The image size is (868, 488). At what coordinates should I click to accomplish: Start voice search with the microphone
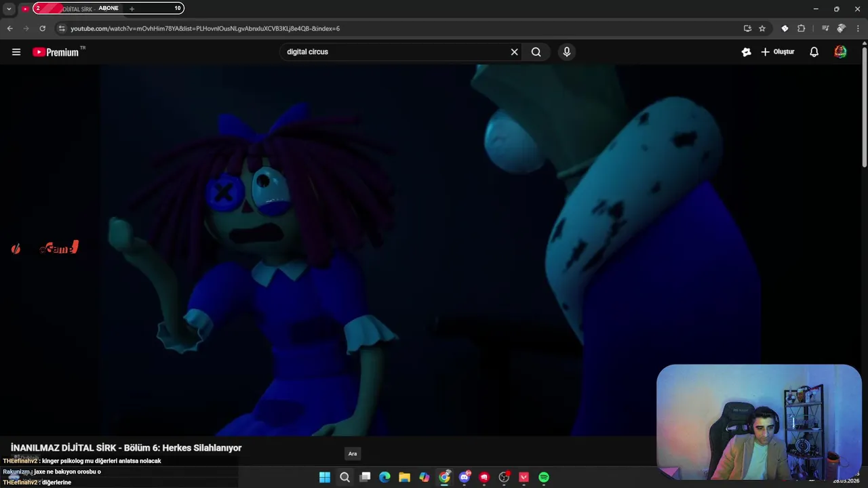tap(567, 52)
